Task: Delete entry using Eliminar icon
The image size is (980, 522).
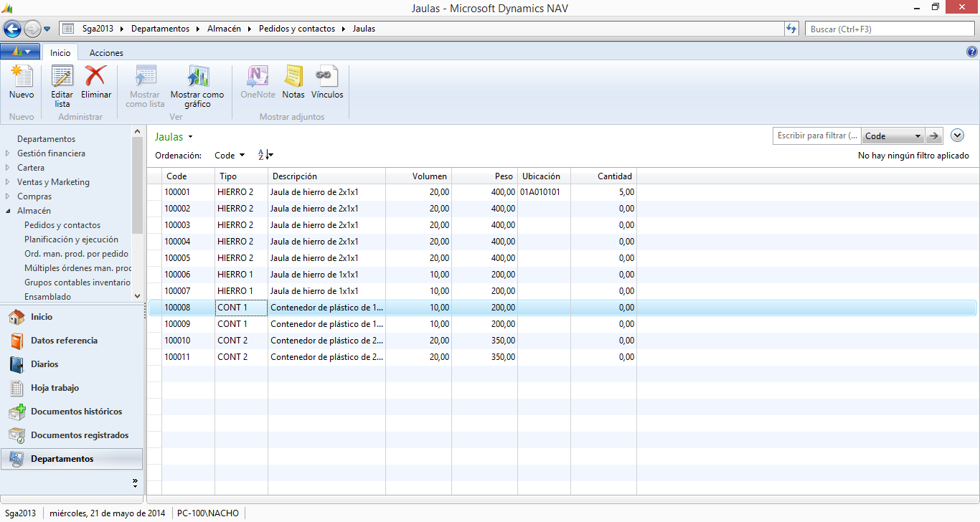Action: click(x=96, y=82)
